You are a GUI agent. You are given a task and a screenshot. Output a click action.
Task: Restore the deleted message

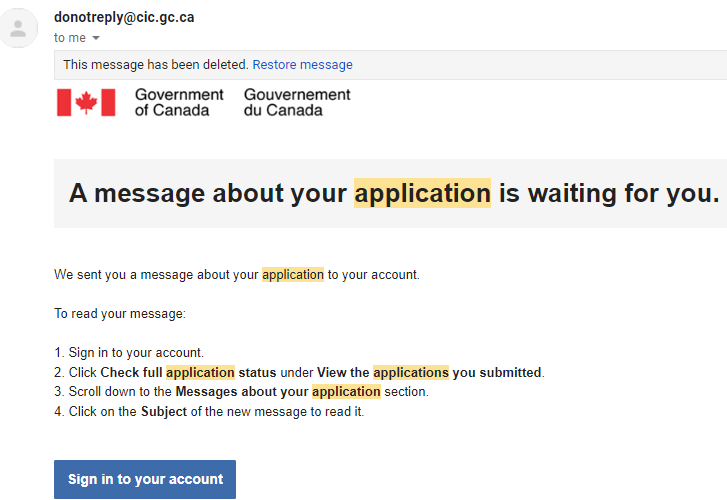pyautogui.click(x=302, y=64)
